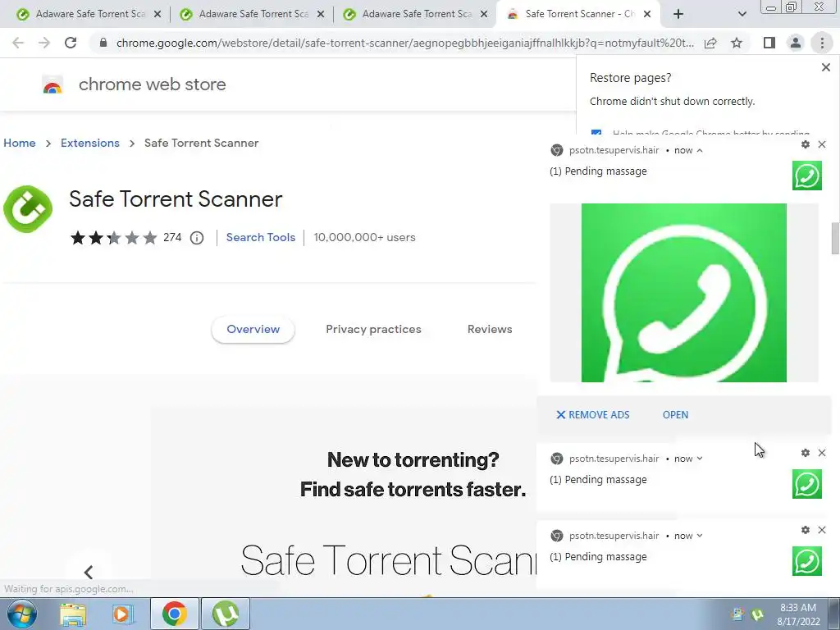Image resolution: width=840 pixels, height=630 pixels.
Task: Open Chrome's three-dot menu
Action: [822, 43]
